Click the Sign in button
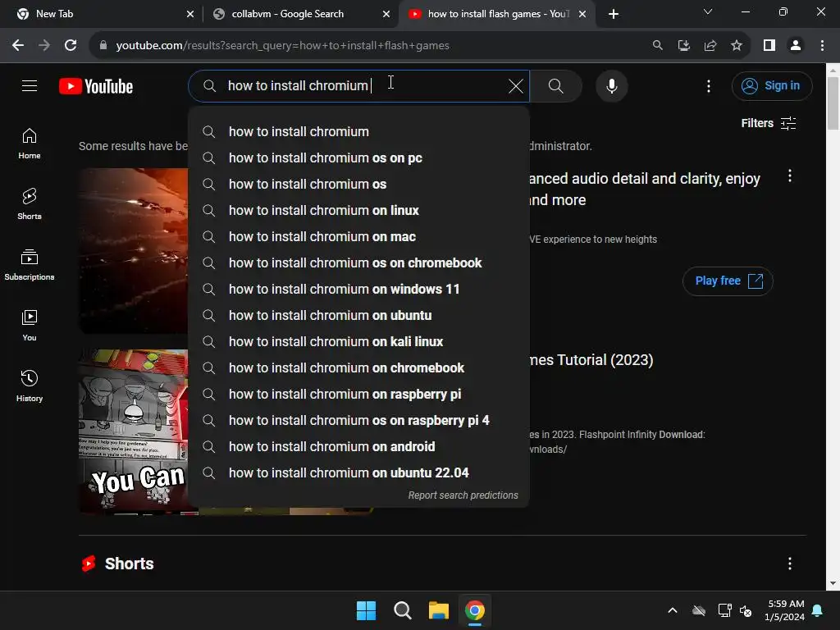This screenshot has width=840, height=630. tap(772, 85)
